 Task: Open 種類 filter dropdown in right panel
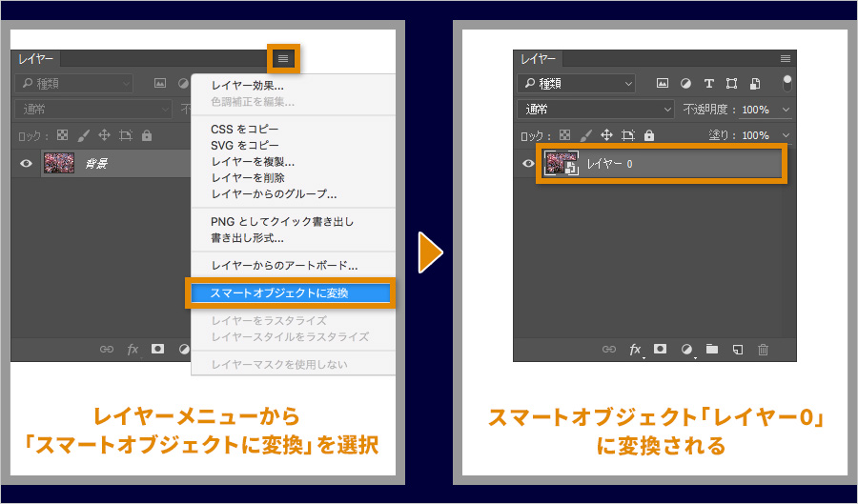(576, 84)
